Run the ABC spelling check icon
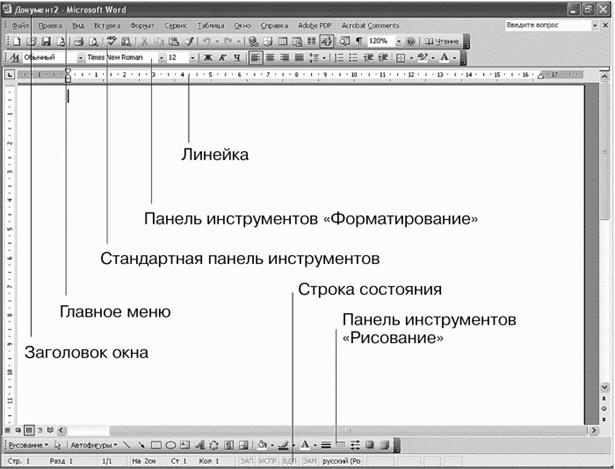Screen dimensions: 615x469 click(112, 41)
